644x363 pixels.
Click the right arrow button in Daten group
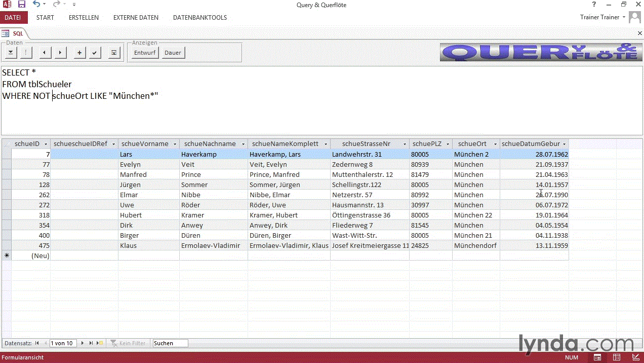pos(60,53)
